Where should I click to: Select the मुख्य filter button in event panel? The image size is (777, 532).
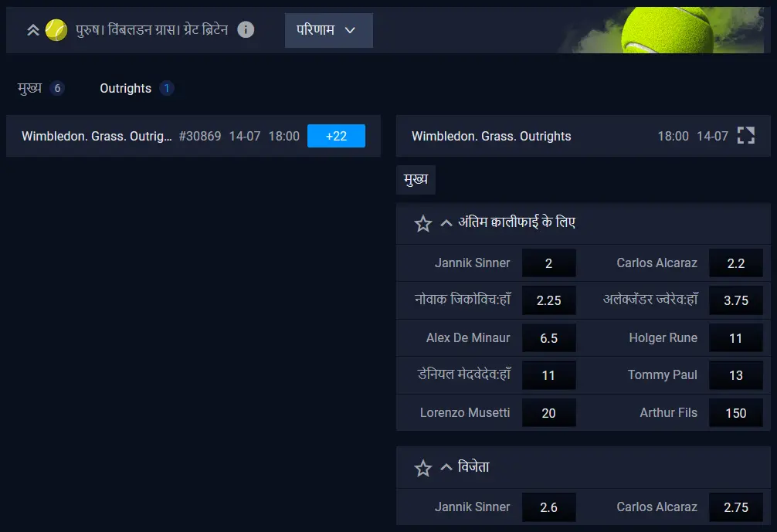(416, 179)
